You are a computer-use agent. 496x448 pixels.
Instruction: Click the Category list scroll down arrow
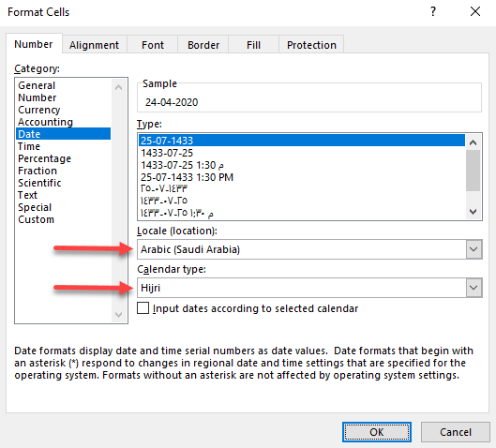(119, 315)
